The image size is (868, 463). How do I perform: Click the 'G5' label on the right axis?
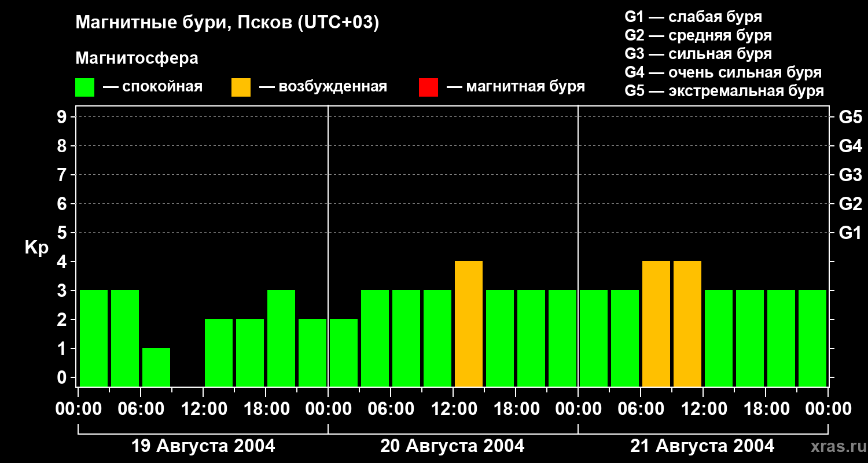[x=850, y=117]
